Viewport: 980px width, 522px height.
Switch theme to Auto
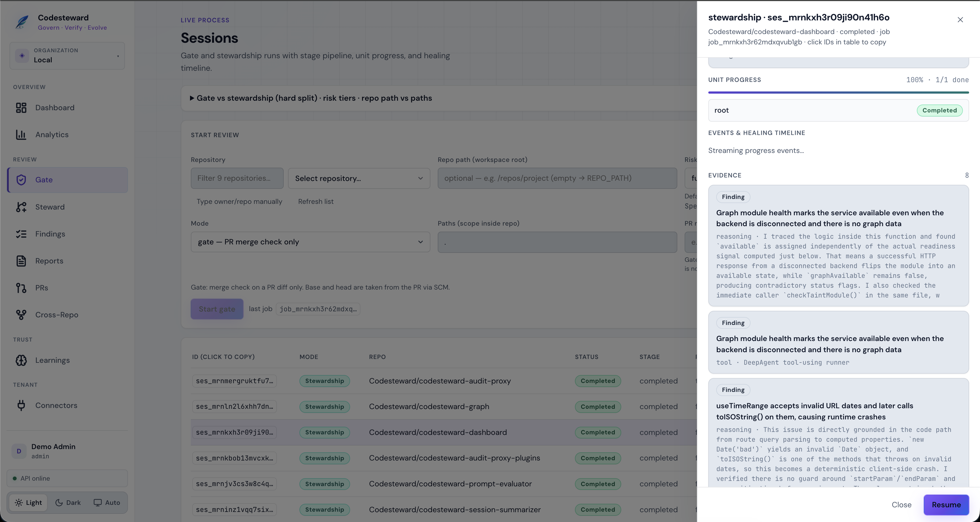tap(107, 503)
